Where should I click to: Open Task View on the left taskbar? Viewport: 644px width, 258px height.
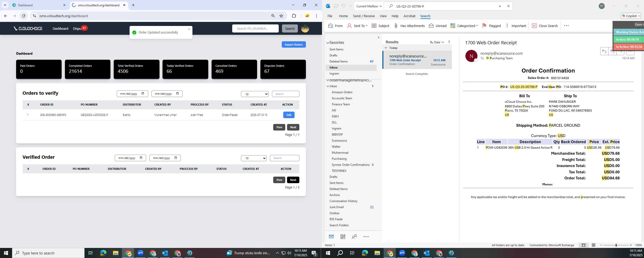pos(91,253)
